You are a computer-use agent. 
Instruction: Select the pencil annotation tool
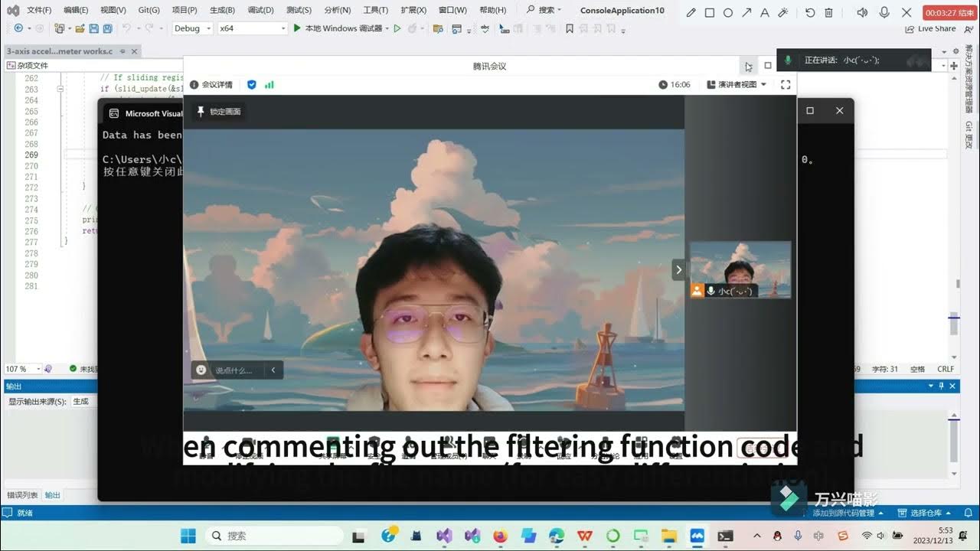(691, 12)
